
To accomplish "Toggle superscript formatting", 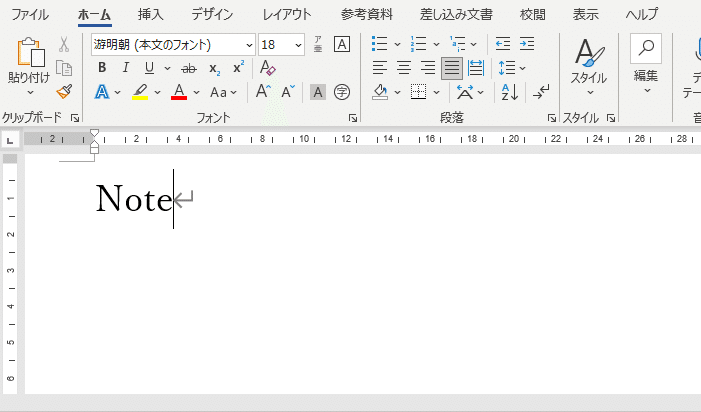I will (x=238, y=67).
